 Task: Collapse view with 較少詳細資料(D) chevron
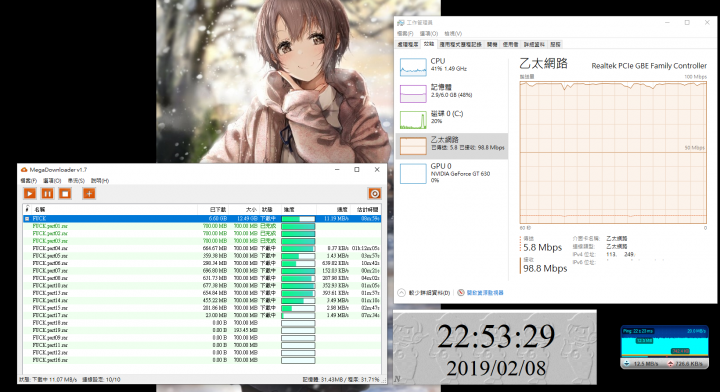click(x=401, y=292)
